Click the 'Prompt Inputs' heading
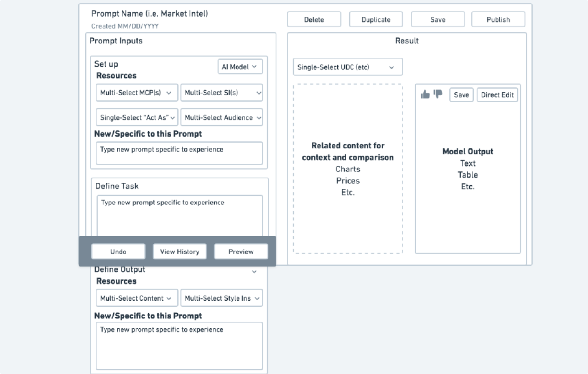588x374 pixels. tap(116, 41)
